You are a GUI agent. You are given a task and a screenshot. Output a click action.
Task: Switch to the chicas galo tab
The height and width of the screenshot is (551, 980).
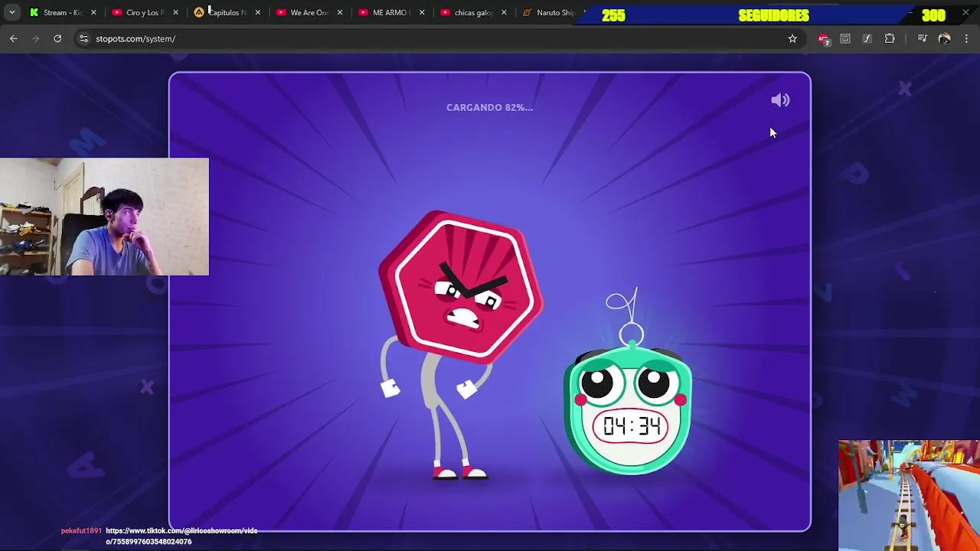click(x=473, y=12)
